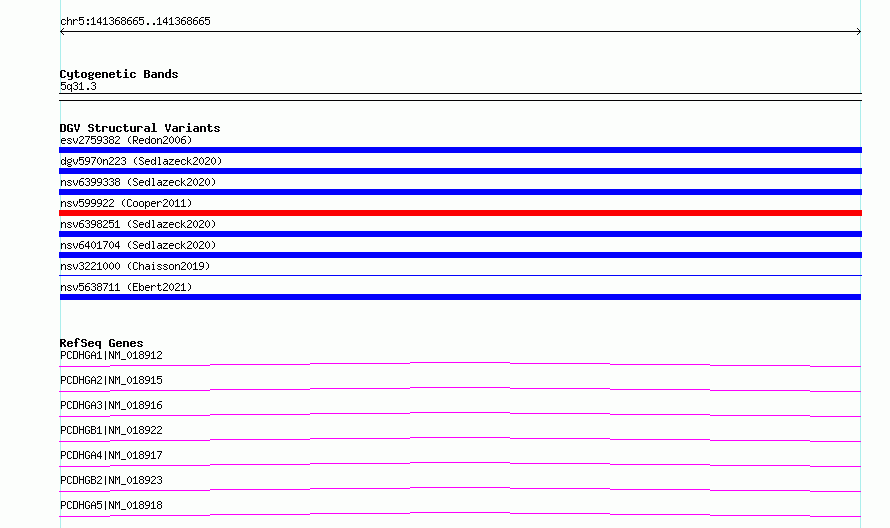Open variant dgv5970n223 (Sedlazeck2020) label
The image size is (890, 528).
[141, 161]
